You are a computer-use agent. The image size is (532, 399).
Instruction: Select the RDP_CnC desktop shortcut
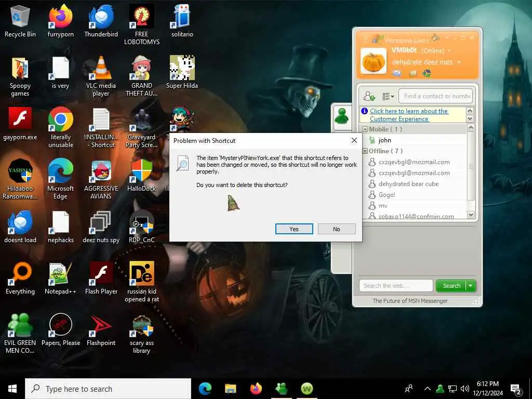141,227
